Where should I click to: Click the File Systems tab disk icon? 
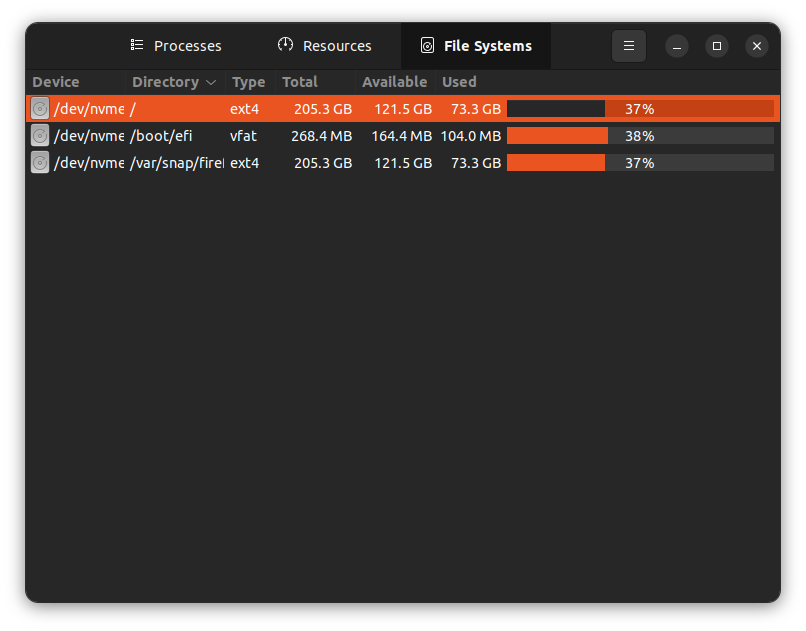[x=427, y=45]
